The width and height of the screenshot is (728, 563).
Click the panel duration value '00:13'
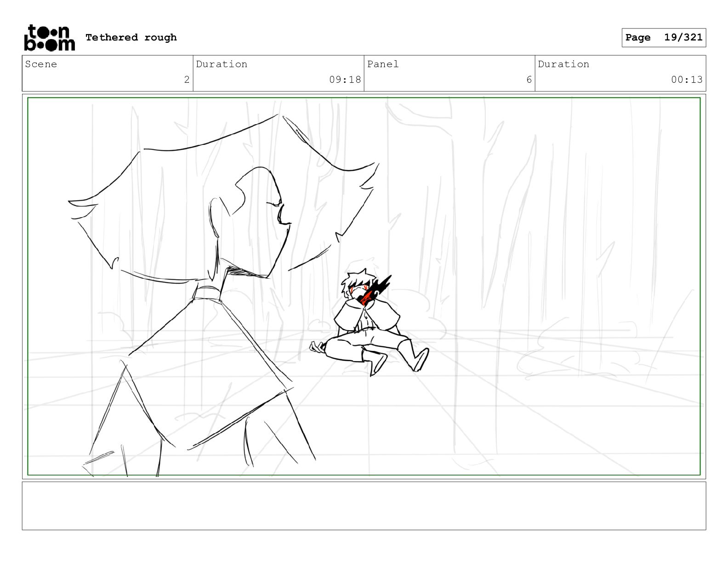point(687,80)
